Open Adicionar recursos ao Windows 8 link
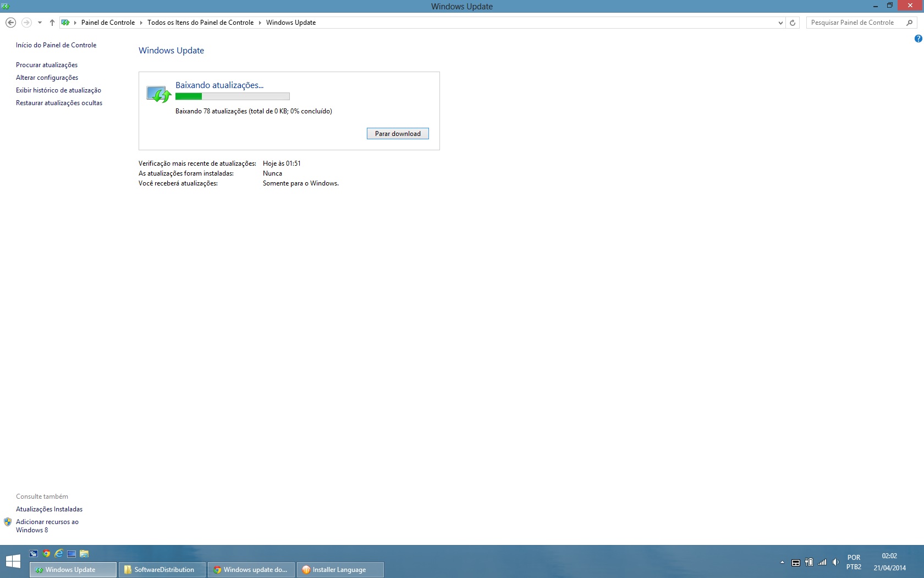Viewport: 924px width, 578px height. point(47,526)
